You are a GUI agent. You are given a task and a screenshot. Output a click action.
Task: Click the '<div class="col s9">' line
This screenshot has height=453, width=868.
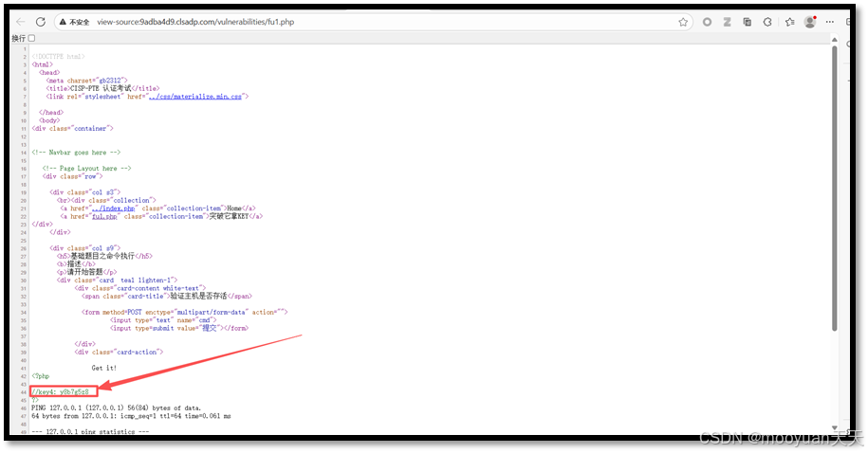pyautogui.click(x=84, y=248)
